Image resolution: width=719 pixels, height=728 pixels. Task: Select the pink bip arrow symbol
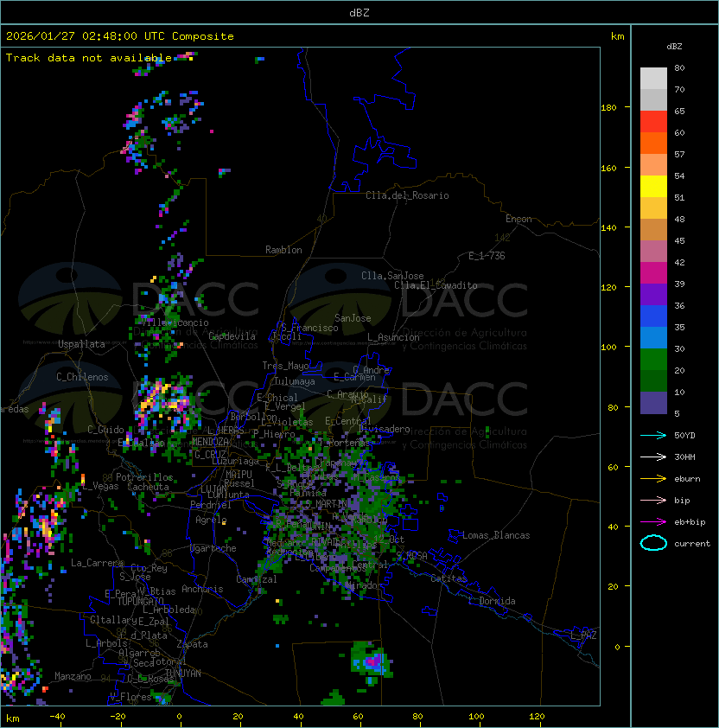[x=653, y=500]
